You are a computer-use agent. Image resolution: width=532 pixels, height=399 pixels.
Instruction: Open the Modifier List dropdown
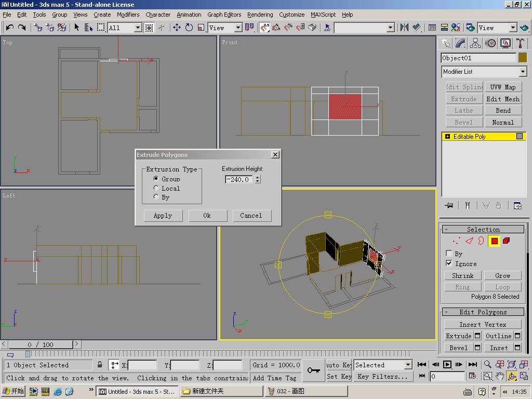[x=523, y=72]
